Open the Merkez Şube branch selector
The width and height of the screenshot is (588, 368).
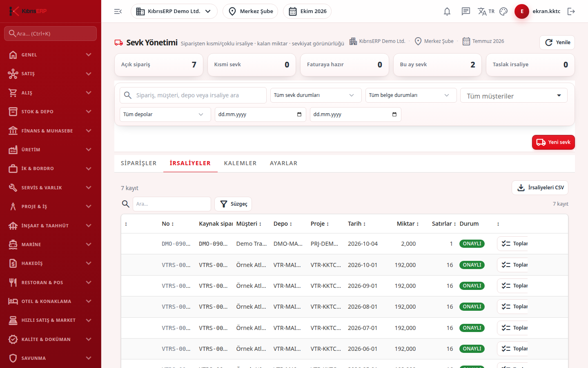click(x=250, y=11)
